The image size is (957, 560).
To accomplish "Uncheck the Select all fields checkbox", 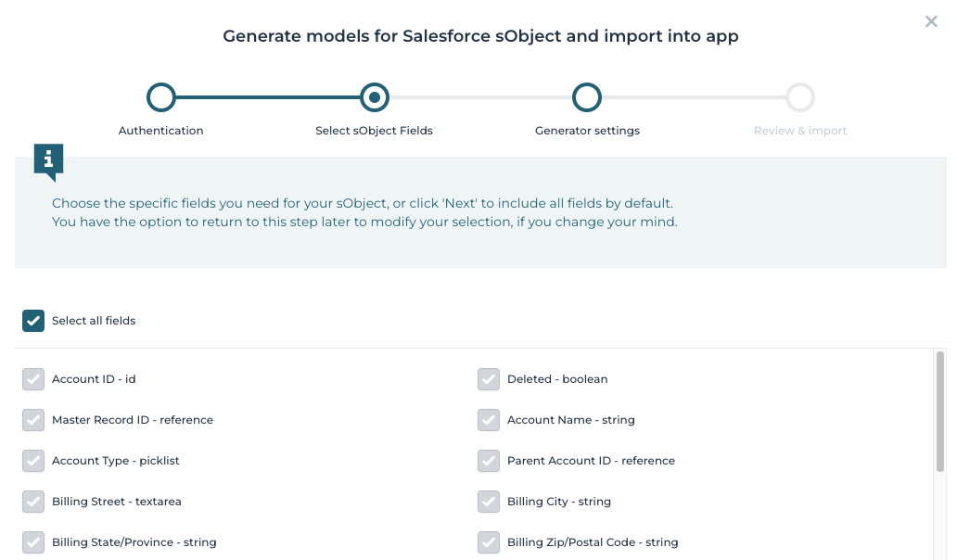I will pyautogui.click(x=33, y=320).
